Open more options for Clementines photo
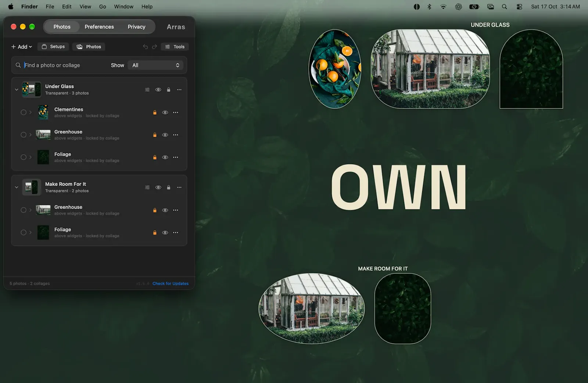The width and height of the screenshot is (588, 383). (x=176, y=113)
